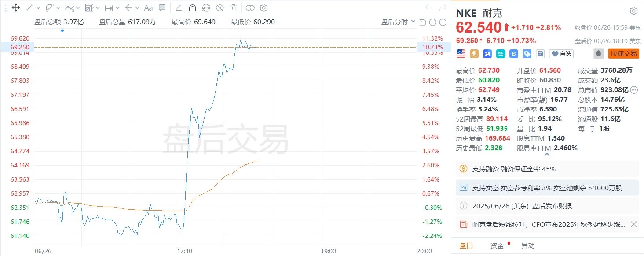Click the blue 24-hour trading badge
The image size is (644, 256).
[x=487, y=53]
